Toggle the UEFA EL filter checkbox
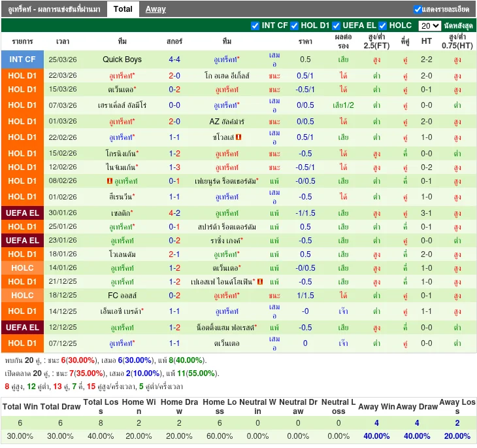477x448 pixels. click(337, 26)
